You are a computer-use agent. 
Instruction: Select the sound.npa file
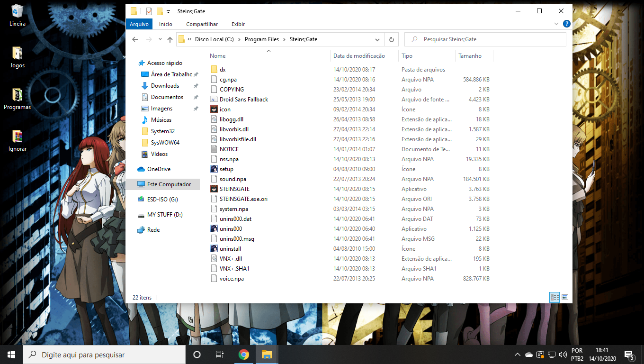[233, 179]
